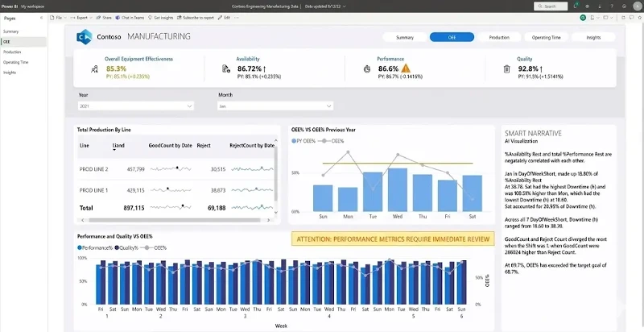Select the Operating Time page in Pages pane
This screenshot has height=332, width=644.
(16, 63)
